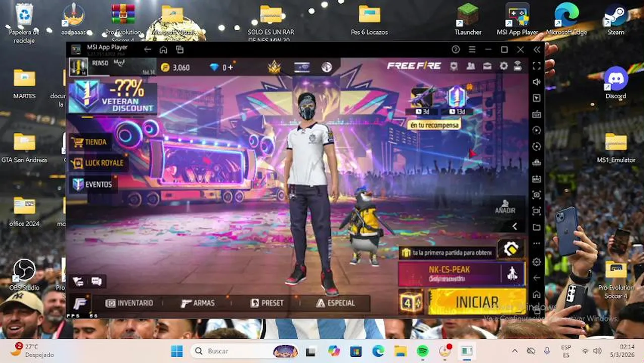Screen dimensions: 644x363
Task: Select the OBS Studio desktop icon
Action: [24, 275]
